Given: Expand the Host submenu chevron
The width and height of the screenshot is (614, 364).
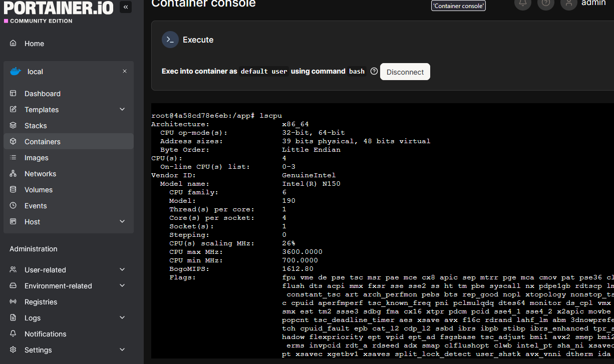Looking at the screenshot, I should [x=122, y=222].
